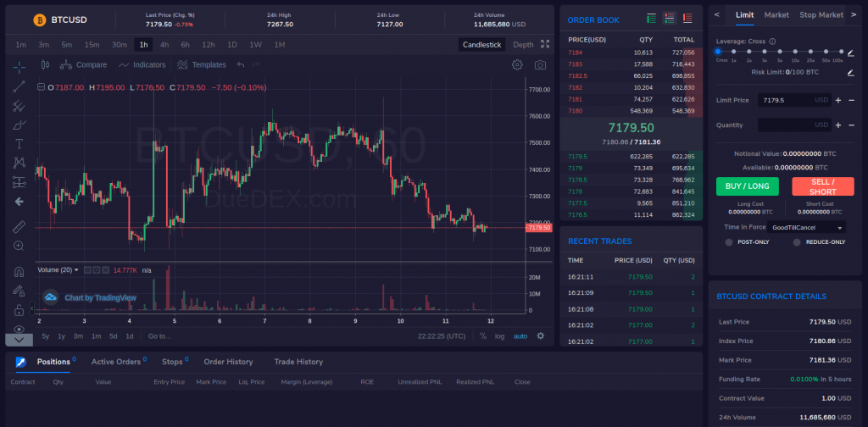868x427 pixels.
Task: Click the leverage info circle icon
Action: point(772,41)
